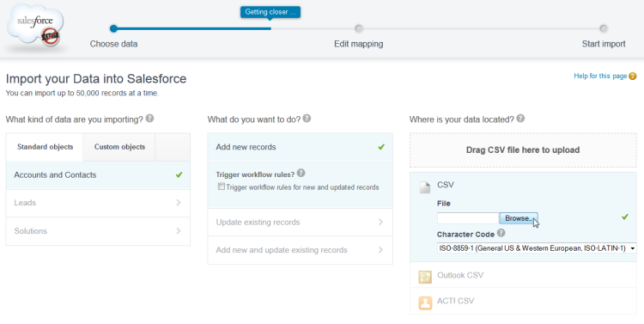Click the Outlook CSV icon
The height and width of the screenshot is (324, 644).
pyautogui.click(x=425, y=277)
